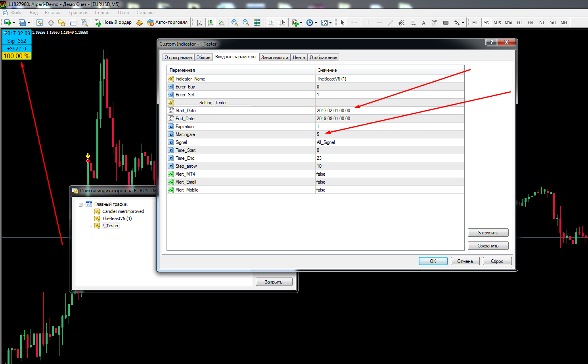Toggle Авто-торговля auto-trading on or off
Screen dimensions: 588x364
167,23
